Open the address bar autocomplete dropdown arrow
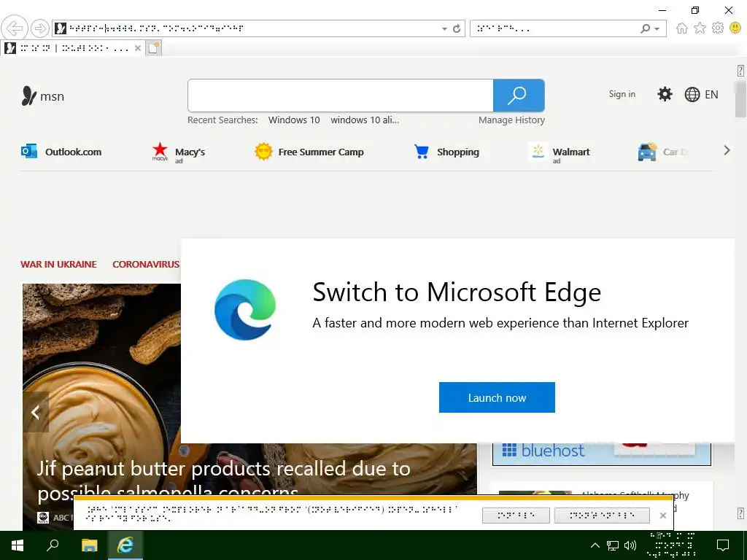Screen dimensions: 747x560 (x=444, y=29)
